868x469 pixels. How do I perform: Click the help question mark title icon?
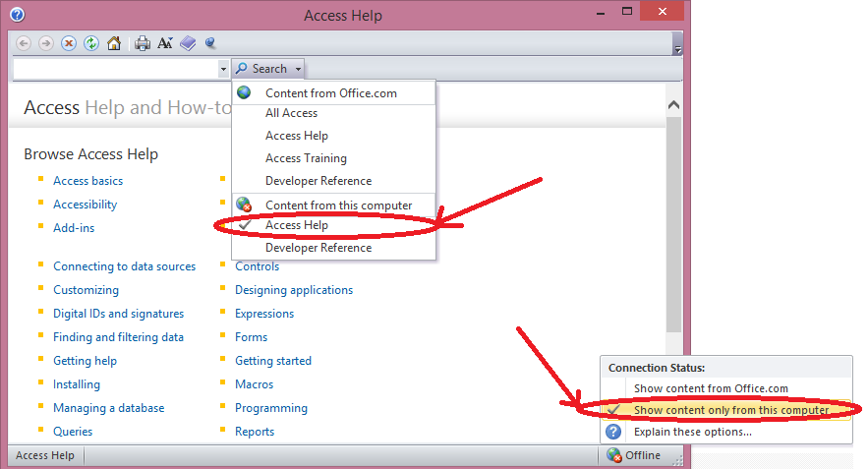[x=17, y=15]
